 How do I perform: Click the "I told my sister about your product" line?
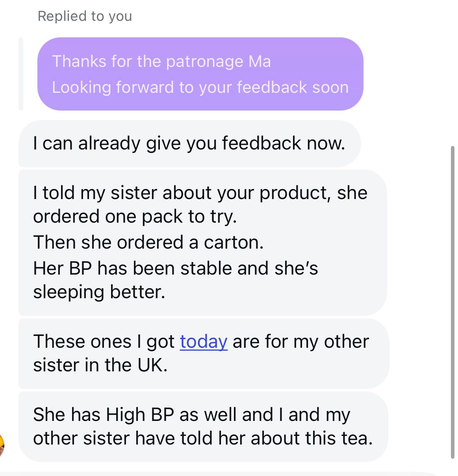coord(200,193)
